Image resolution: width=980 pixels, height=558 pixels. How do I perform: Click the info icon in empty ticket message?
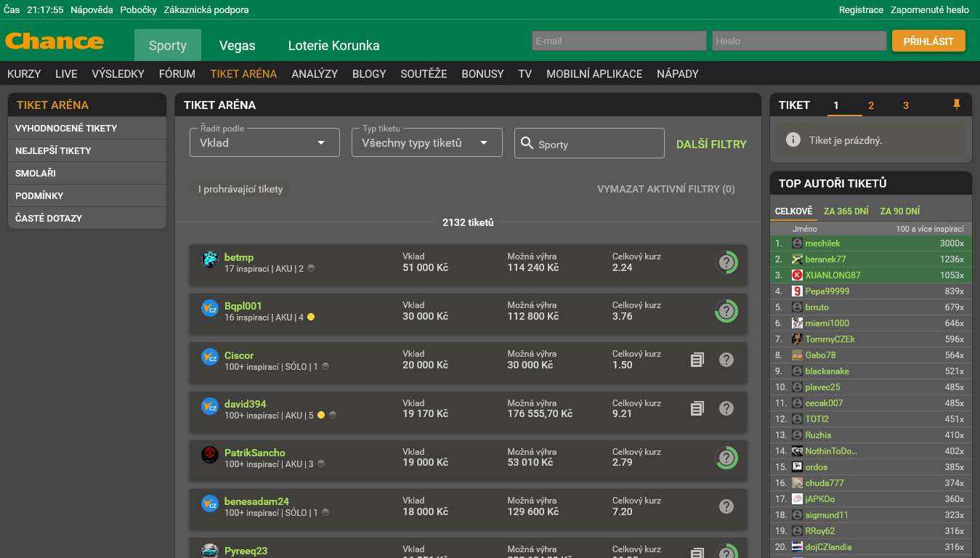pyautogui.click(x=794, y=139)
